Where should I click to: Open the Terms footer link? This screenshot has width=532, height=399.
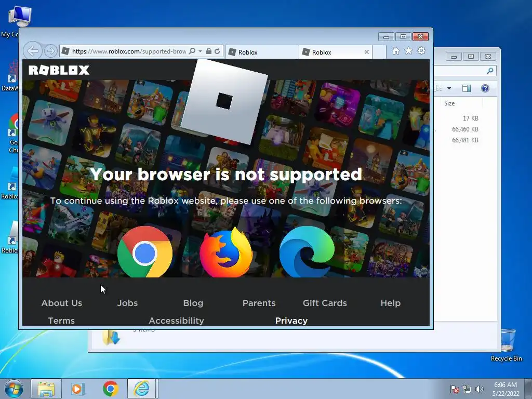tap(61, 321)
